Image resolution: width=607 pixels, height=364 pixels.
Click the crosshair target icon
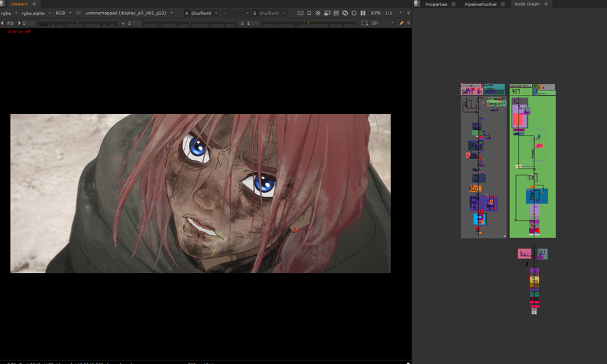pyautogui.click(x=353, y=13)
